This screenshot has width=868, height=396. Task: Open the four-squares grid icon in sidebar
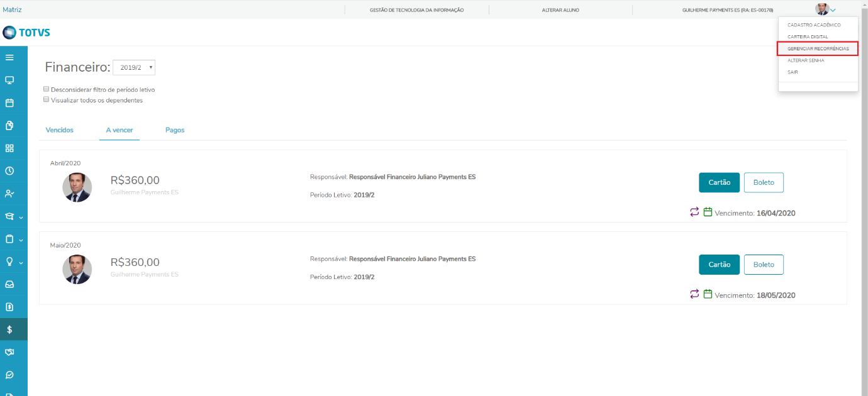click(x=9, y=148)
